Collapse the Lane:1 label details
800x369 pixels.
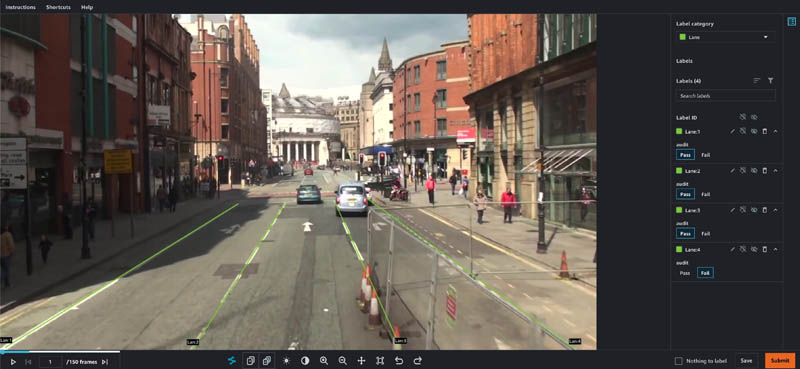[775, 132]
